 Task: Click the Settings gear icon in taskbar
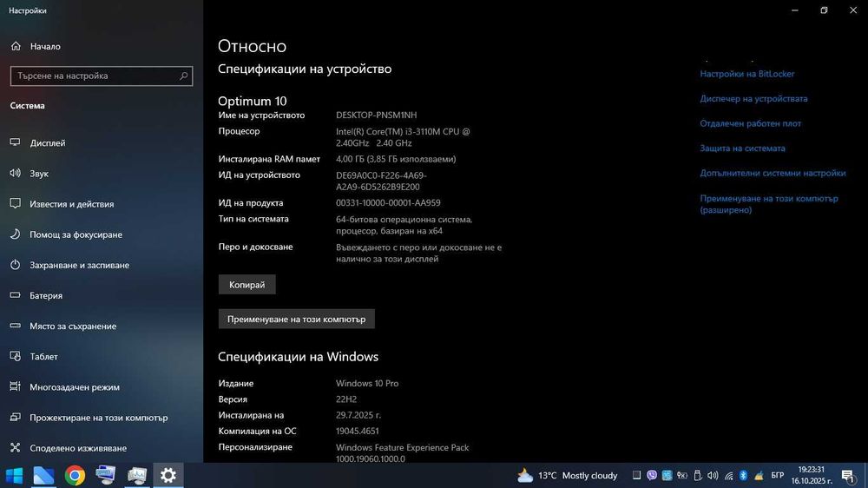(168, 475)
